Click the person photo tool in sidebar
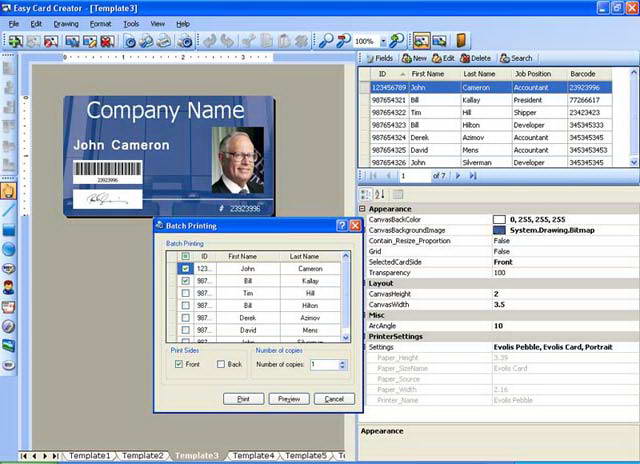This screenshot has height=464, width=640. coord(9,287)
